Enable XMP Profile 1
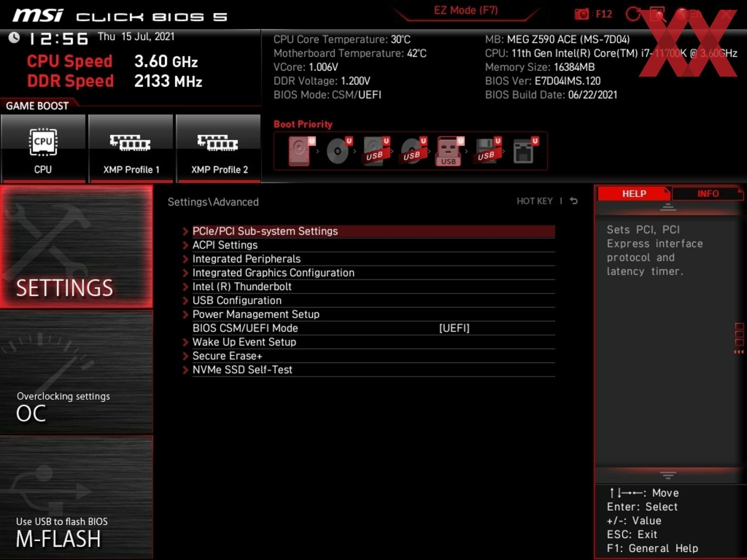The height and width of the screenshot is (560, 747). point(131,148)
